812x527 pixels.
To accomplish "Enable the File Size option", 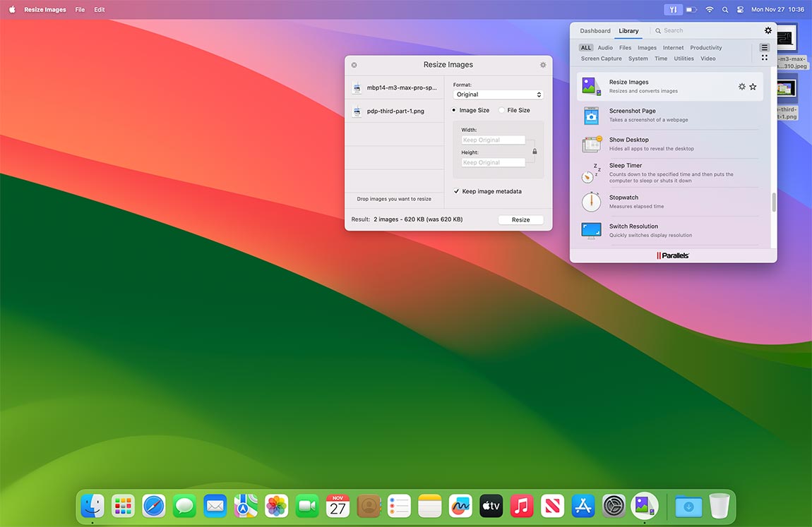I will [x=501, y=110].
